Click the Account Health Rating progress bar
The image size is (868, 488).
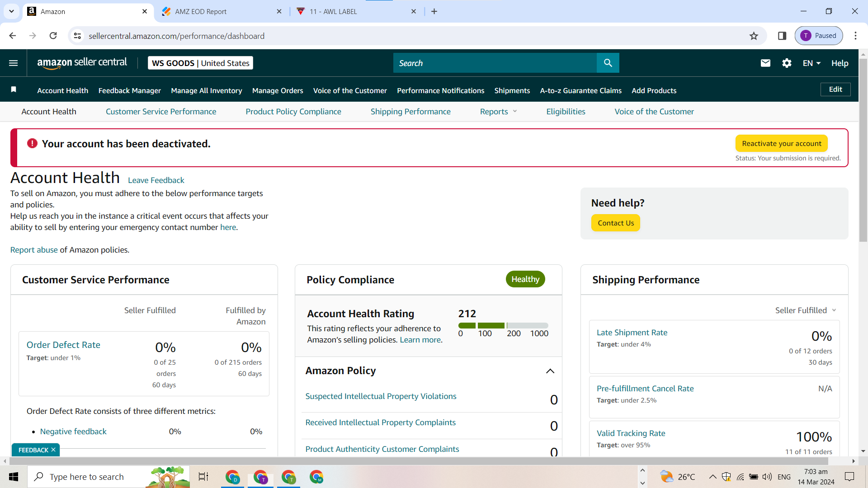click(x=503, y=325)
